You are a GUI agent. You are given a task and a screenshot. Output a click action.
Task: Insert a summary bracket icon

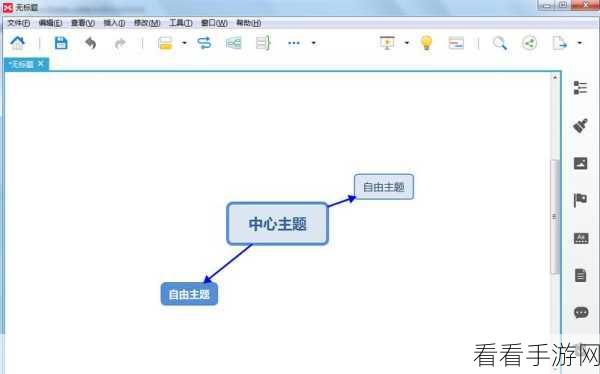click(263, 43)
